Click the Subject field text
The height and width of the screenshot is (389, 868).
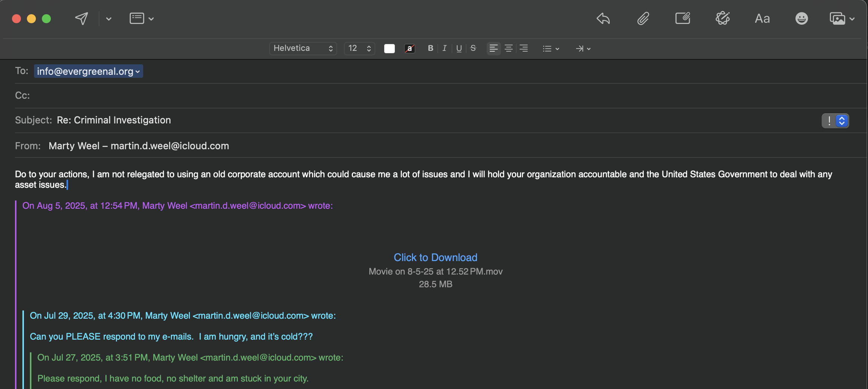114,120
